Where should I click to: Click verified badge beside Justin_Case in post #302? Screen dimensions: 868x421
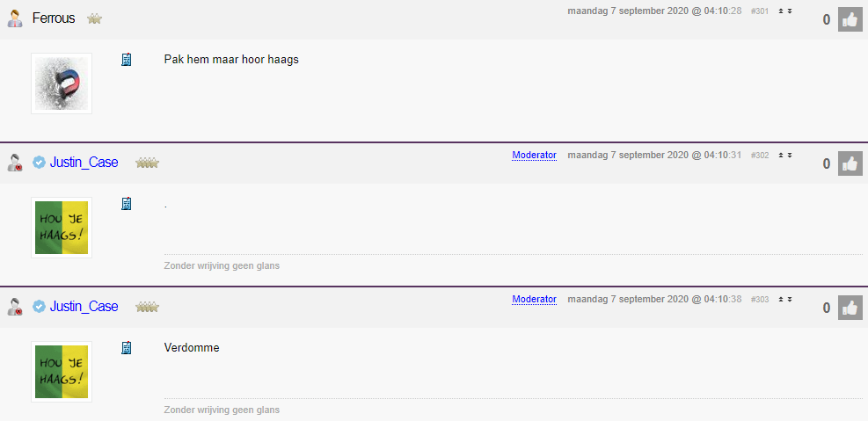coord(39,163)
